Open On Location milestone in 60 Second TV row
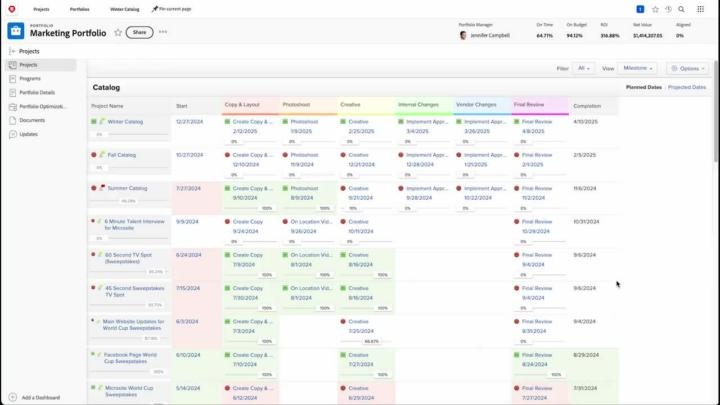This screenshot has height=405, width=720. coord(311,255)
